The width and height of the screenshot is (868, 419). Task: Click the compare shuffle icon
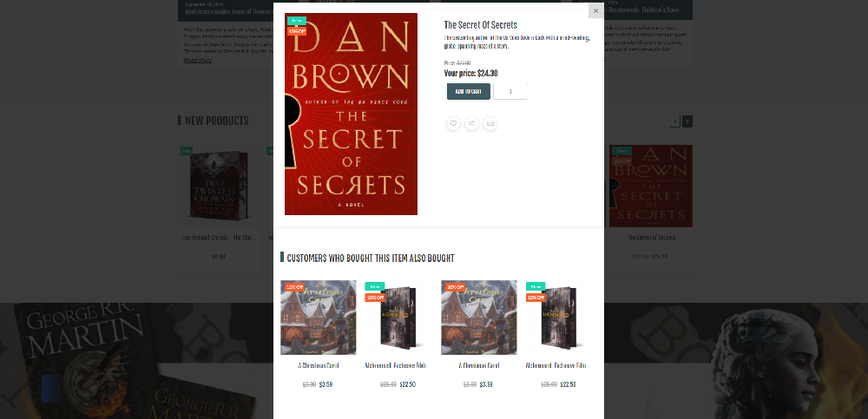pos(471,123)
